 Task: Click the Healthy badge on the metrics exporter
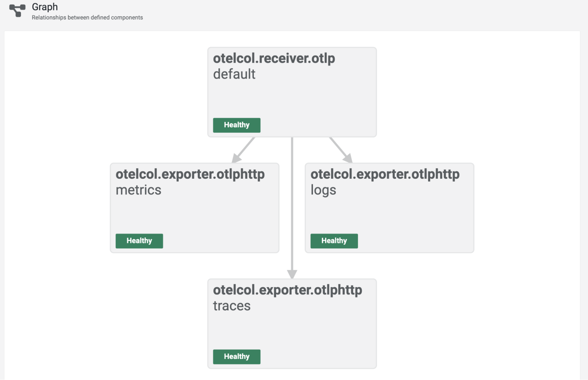[x=139, y=241]
